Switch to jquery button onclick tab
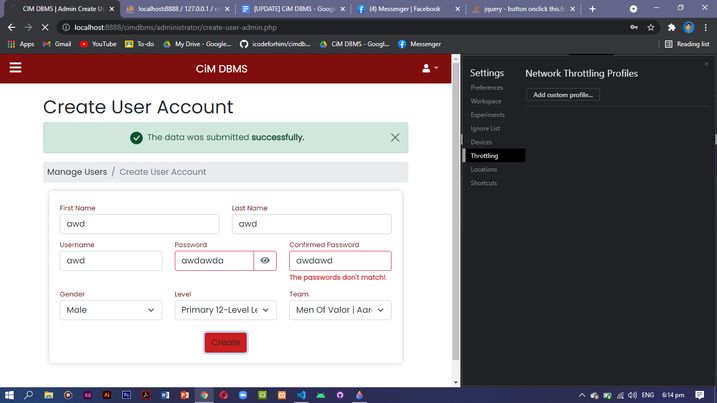717x403 pixels. click(524, 9)
